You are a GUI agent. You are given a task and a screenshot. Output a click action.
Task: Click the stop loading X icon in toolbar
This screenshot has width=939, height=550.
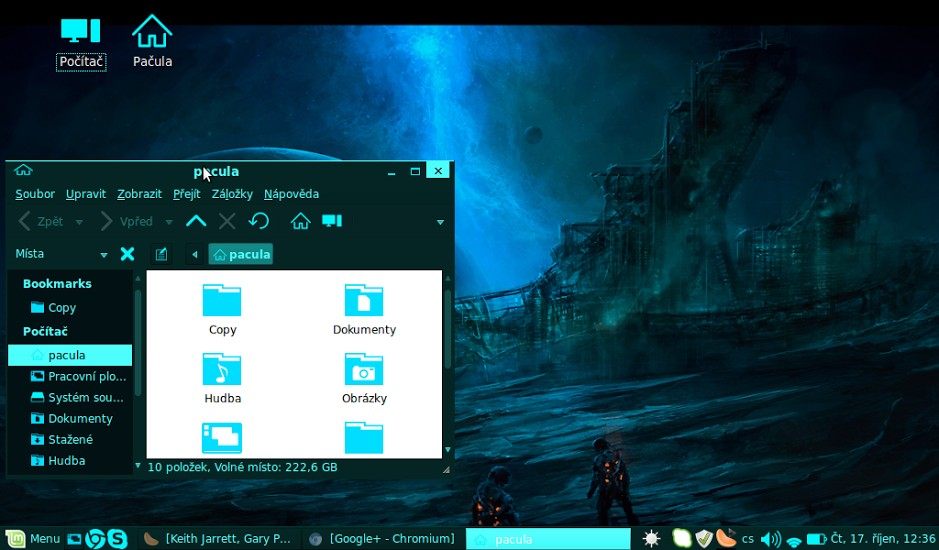coord(227,222)
